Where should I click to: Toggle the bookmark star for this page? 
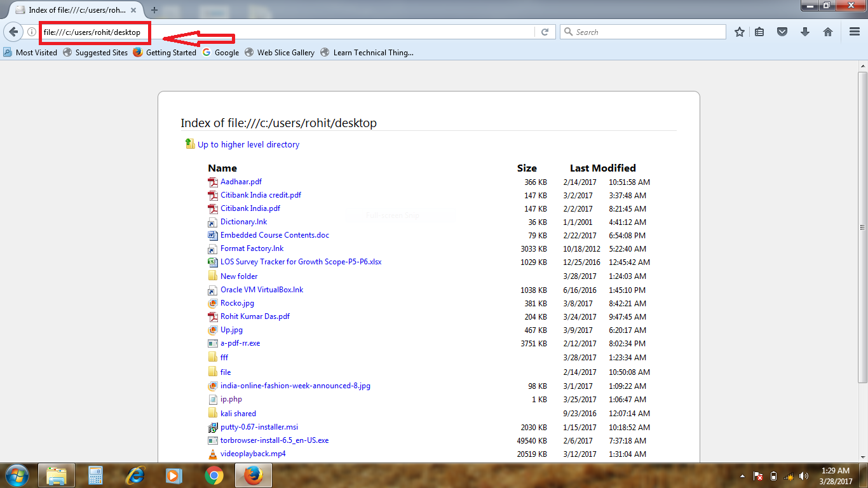[x=739, y=32]
